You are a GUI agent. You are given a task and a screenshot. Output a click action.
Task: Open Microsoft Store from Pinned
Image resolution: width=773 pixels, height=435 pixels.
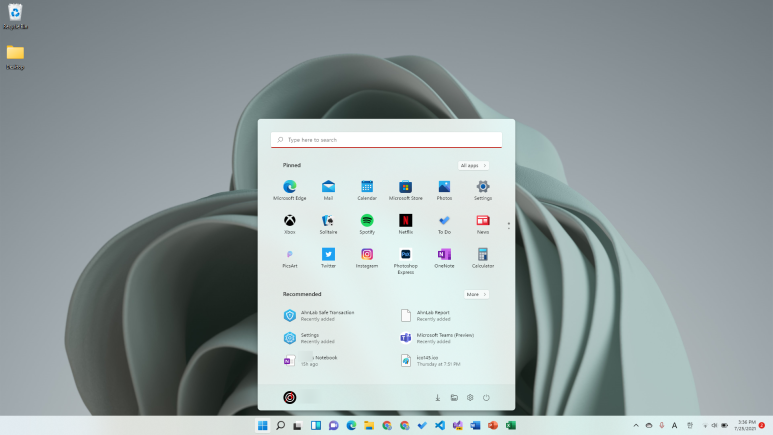[406, 190]
